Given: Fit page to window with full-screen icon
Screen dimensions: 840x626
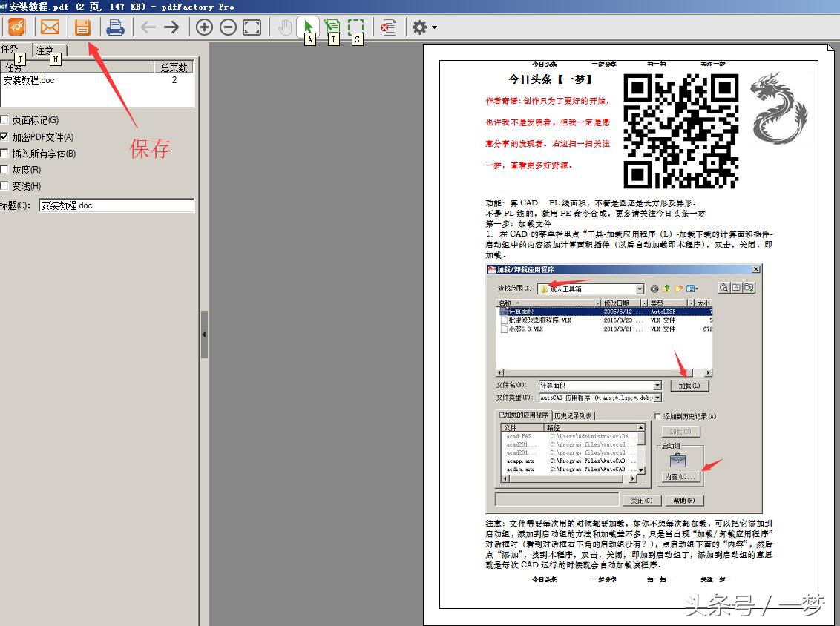Looking at the screenshot, I should pos(252,27).
